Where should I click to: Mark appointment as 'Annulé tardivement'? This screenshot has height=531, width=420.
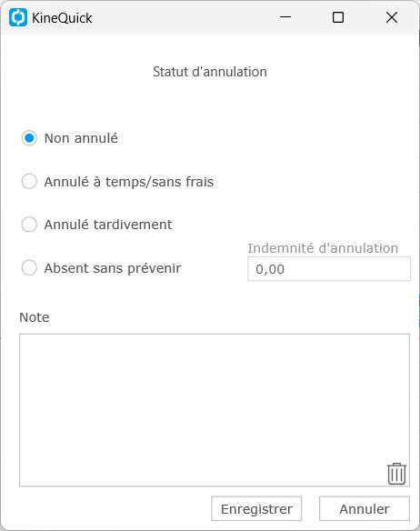(x=29, y=225)
